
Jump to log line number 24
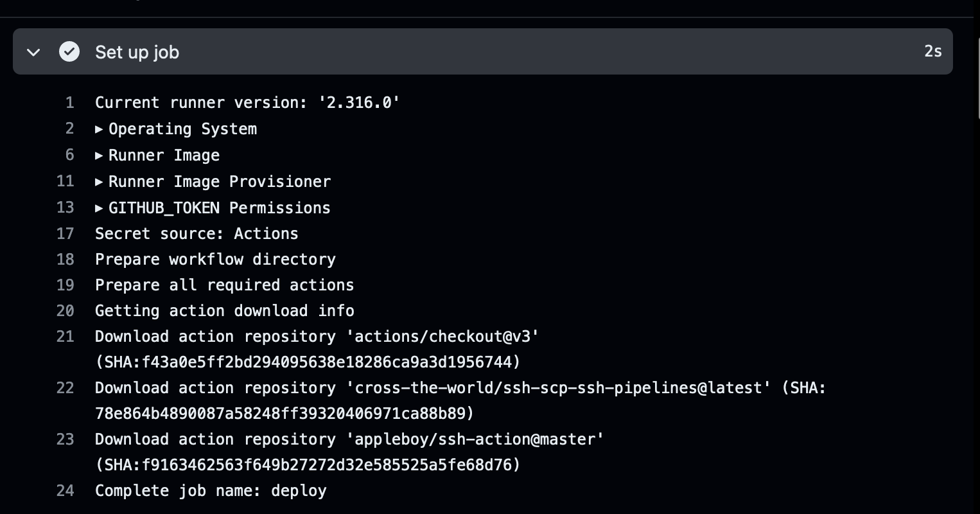(66, 491)
